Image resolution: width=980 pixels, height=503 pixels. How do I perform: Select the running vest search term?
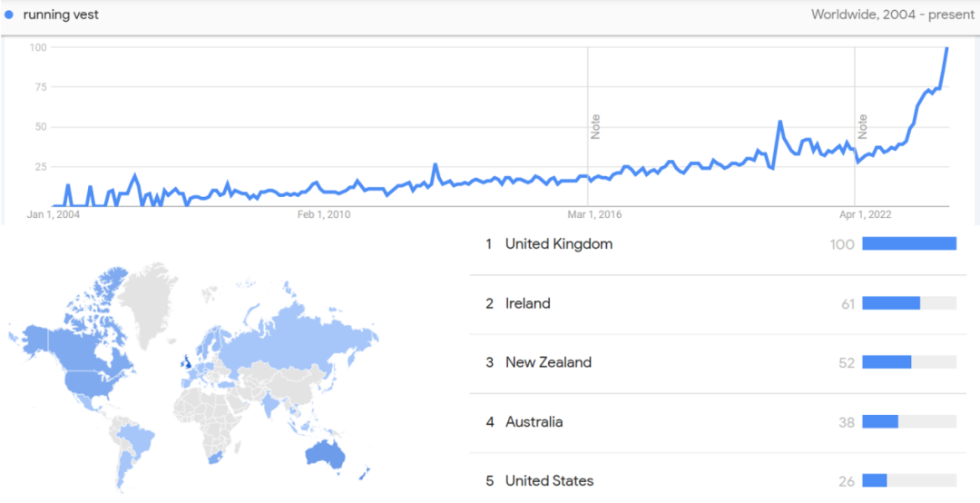coord(61,15)
